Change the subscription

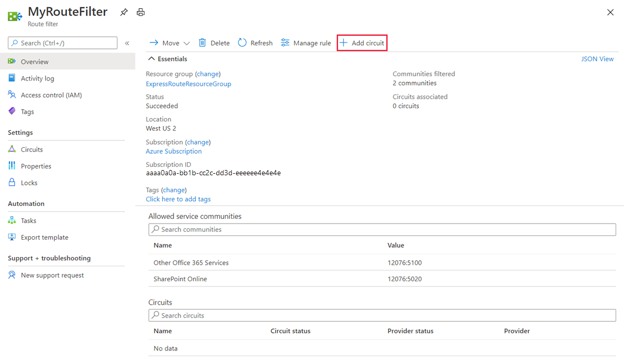tap(198, 141)
